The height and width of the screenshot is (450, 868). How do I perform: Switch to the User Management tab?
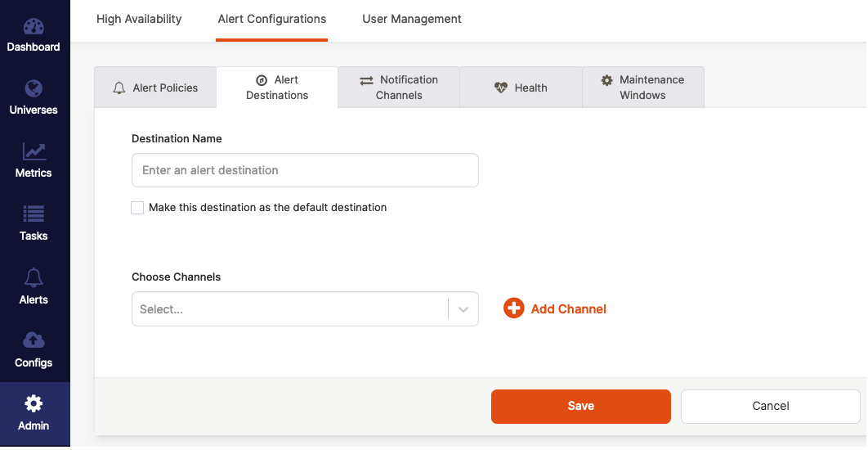(412, 19)
